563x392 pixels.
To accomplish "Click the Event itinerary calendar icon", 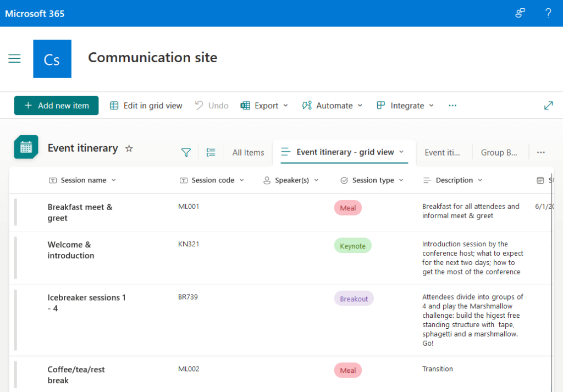I will [26, 147].
